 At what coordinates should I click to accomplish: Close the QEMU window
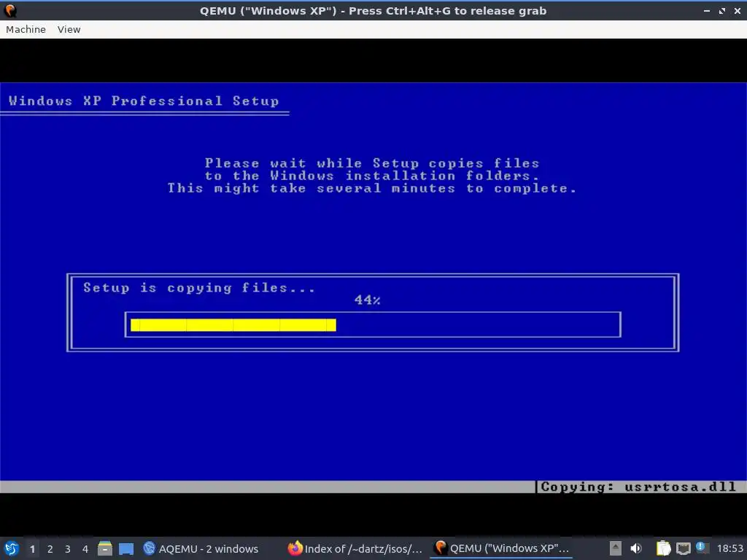click(737, 10)
